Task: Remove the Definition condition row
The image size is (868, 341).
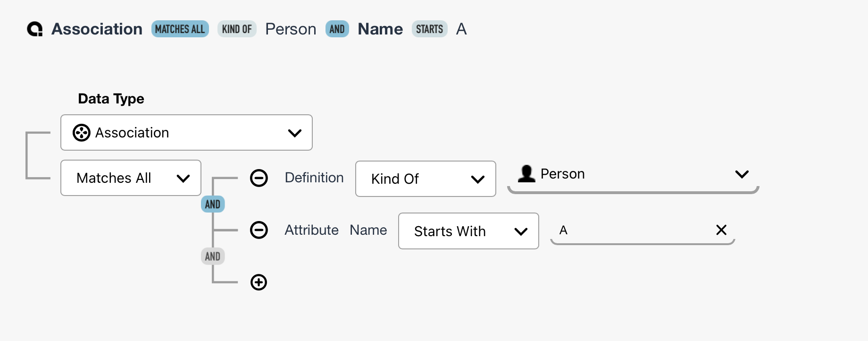Action: point(259,178)
